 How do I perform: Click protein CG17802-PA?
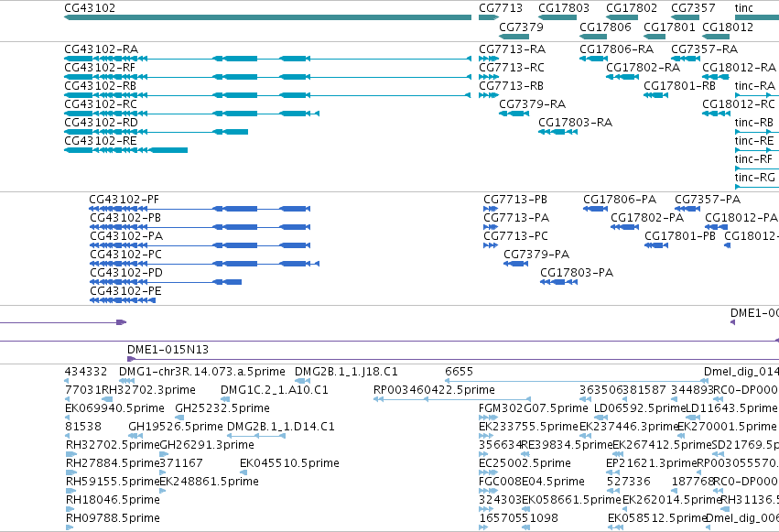624,227
